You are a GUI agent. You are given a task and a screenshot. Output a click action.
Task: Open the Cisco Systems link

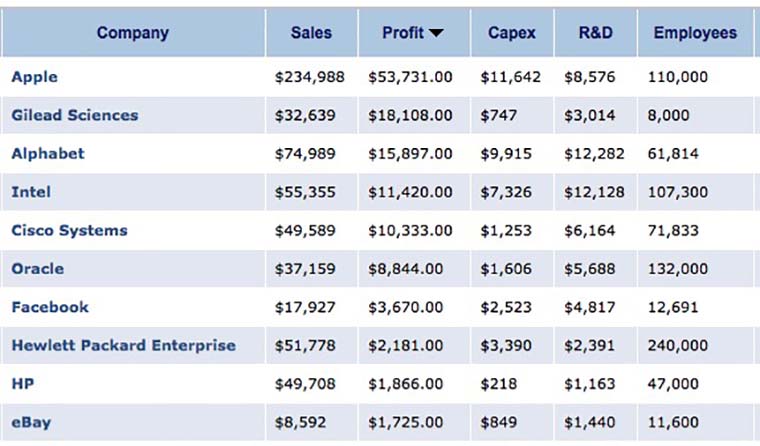pyautogui.click(x=70, y=230)
